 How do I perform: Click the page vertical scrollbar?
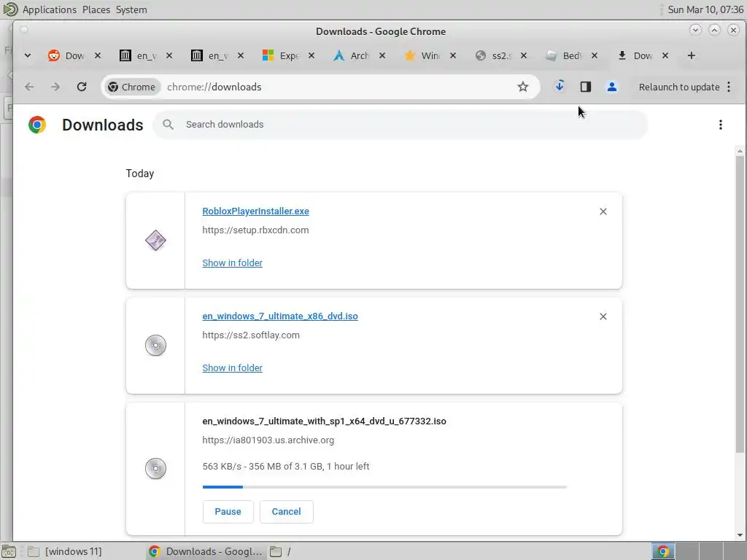point(740,305)
